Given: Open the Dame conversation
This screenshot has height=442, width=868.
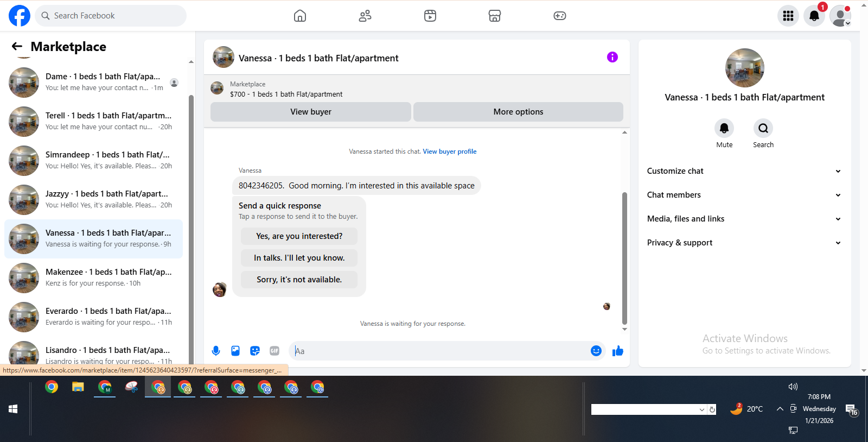Looking at the screenshot, I should click(93, 83).
